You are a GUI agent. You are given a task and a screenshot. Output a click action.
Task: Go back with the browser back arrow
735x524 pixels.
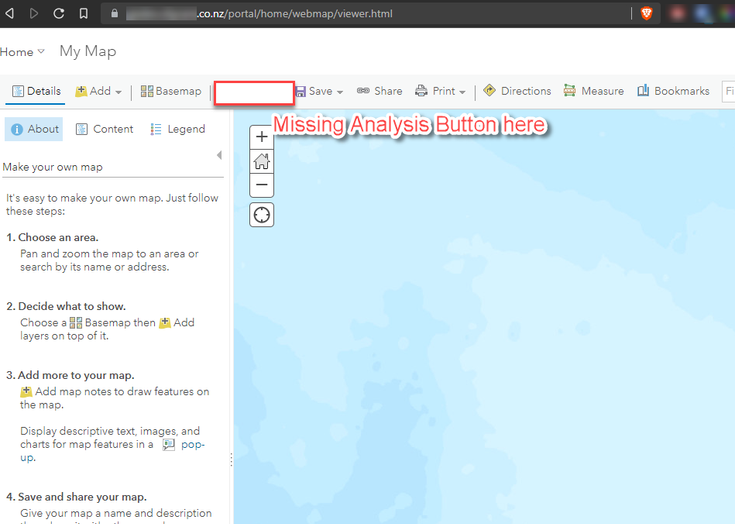[x=9, y=14]
